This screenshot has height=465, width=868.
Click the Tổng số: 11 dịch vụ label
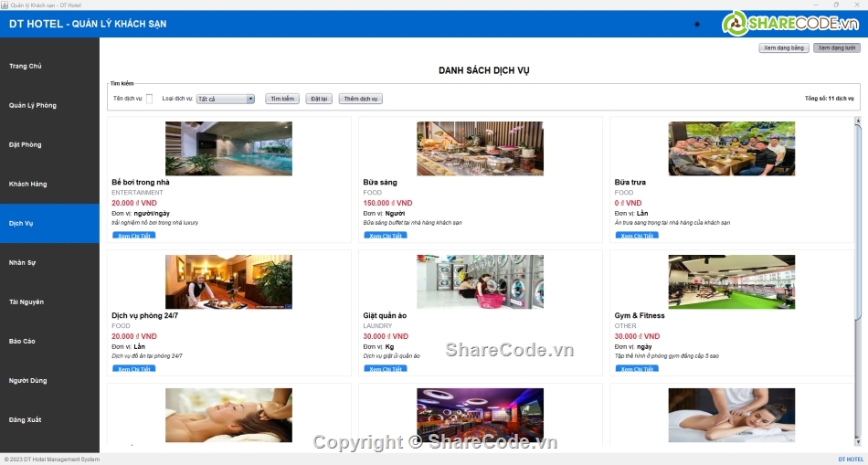[x=830, y=99]
